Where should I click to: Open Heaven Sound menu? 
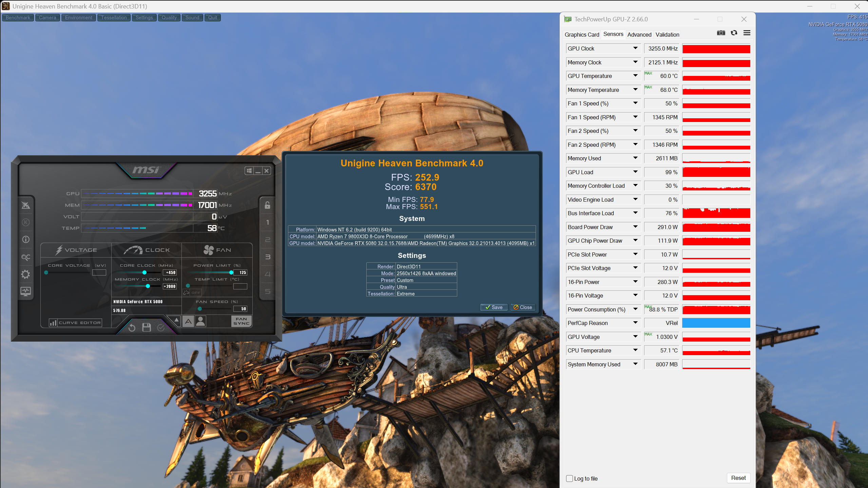click(192, 18)
